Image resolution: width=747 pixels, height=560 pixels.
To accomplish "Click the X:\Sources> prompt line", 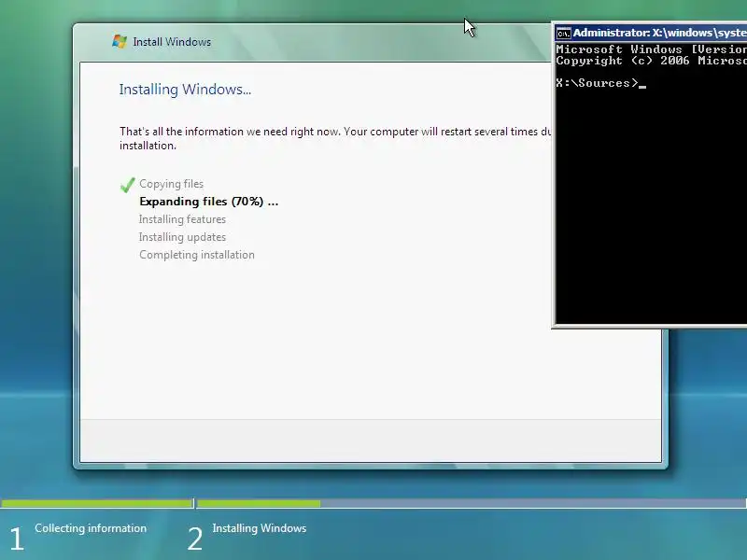I will click(x=600, y=83).
